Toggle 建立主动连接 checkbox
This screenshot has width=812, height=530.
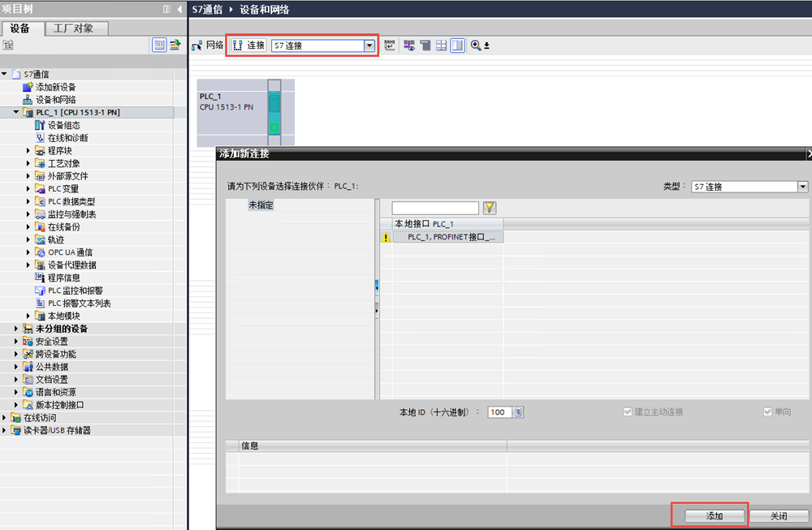(628, 412)
